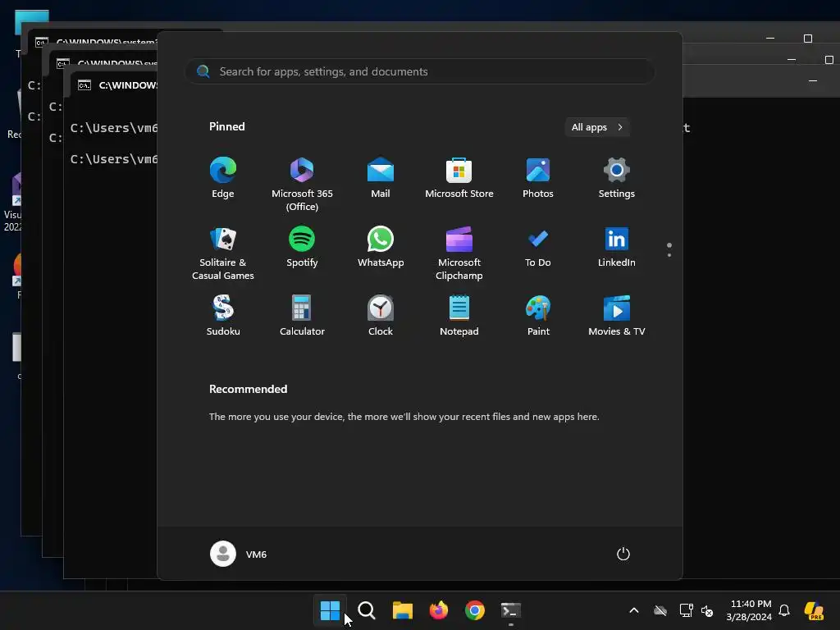The image size is (840, 630).
Task: Open Microsoft Clipchamp
Action: 459,253
